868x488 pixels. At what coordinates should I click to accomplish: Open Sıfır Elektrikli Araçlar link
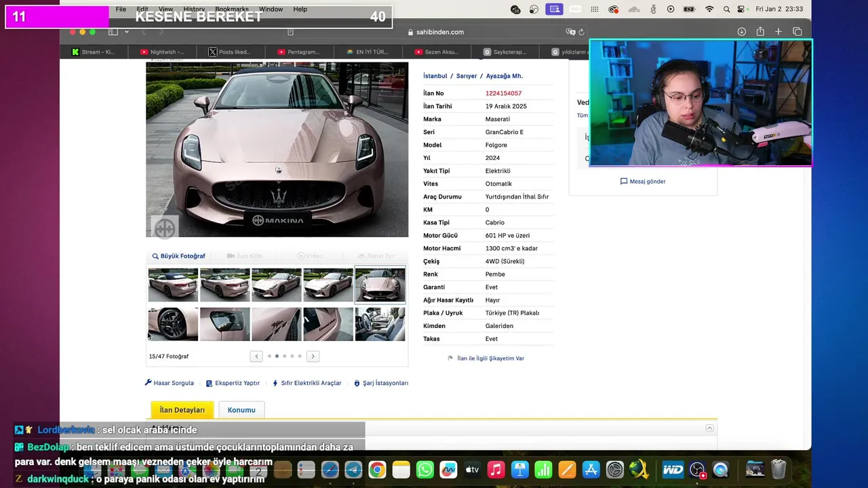coord(307,383)
